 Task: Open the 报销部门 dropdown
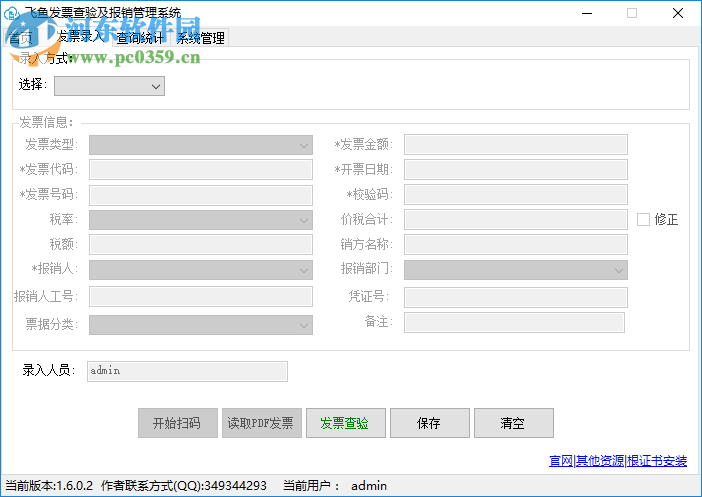click(516, 270)
